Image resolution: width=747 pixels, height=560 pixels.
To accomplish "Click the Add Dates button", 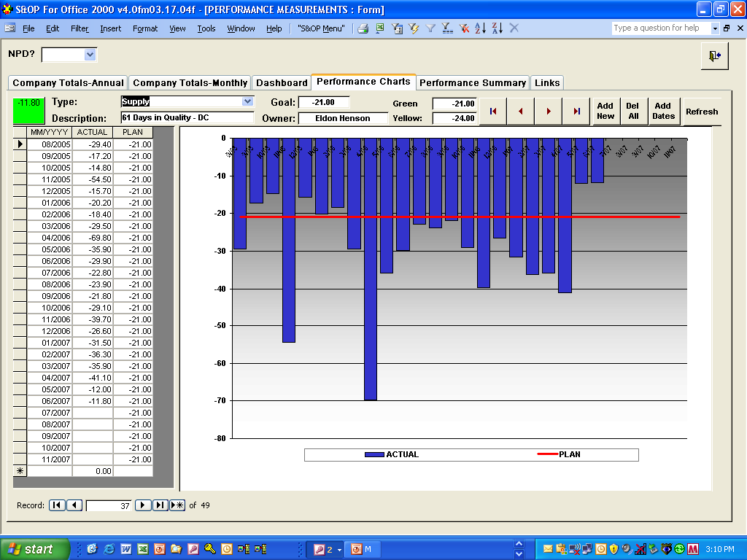I will coord(665,111).
